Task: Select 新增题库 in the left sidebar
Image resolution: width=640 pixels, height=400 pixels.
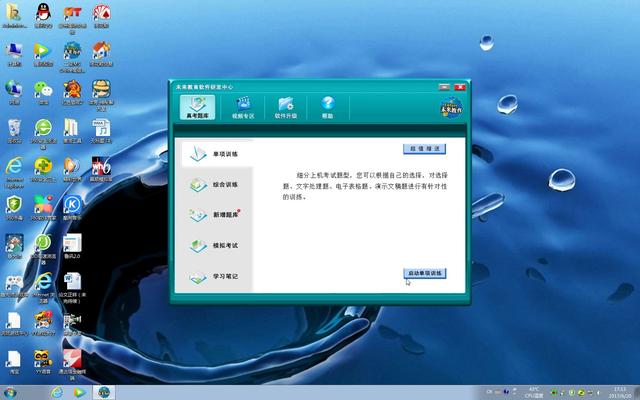Action: pos(214,215)
